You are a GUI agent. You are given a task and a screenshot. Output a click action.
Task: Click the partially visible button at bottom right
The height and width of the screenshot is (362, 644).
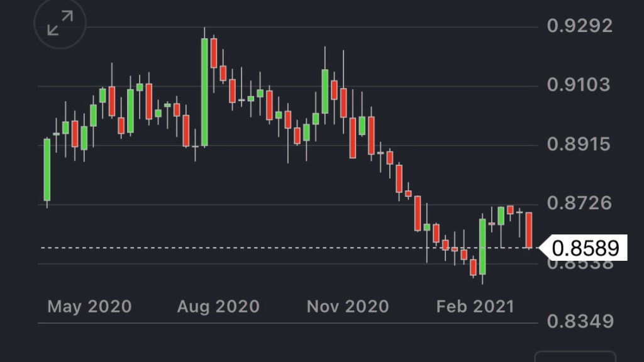tap(575, 356)
